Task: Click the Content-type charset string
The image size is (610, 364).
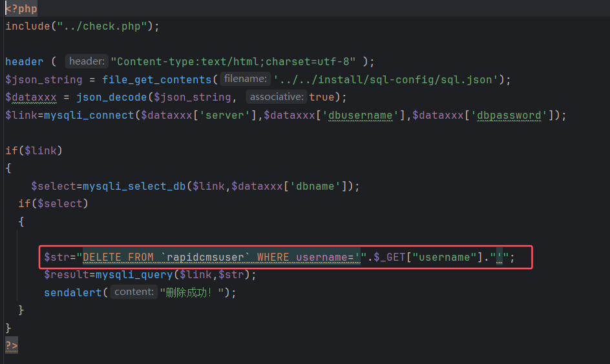Action: pos(233,61)
